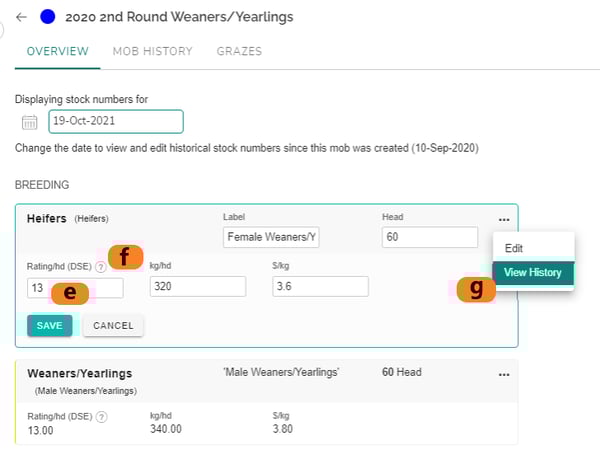Click the $/kg field showing 3.6
The width and height of the screenshot is (600, 450).
320,287
